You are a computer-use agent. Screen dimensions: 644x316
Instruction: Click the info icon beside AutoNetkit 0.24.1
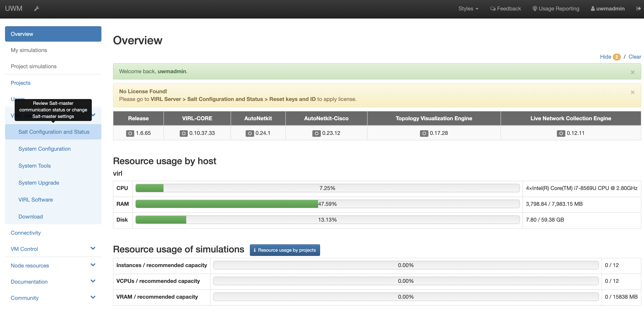250,133
